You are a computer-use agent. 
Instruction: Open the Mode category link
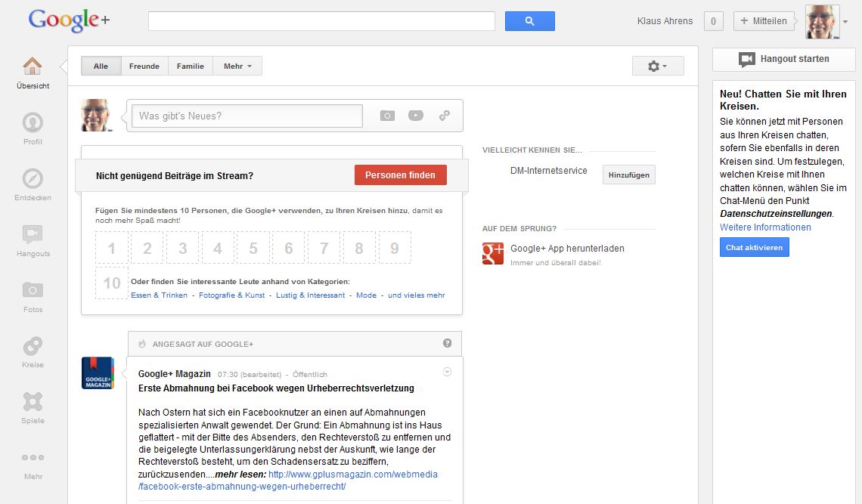tap(366, 295)
